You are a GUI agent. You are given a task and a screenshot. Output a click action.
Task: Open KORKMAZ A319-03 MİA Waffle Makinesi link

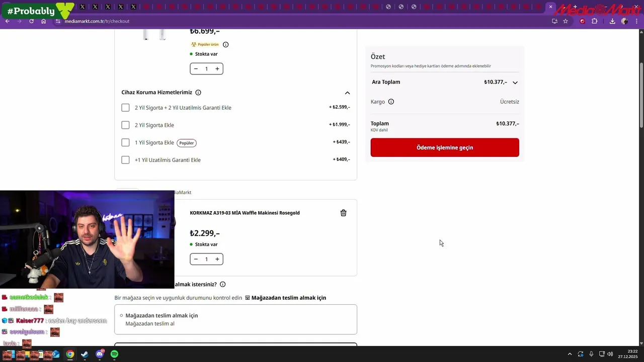point(245,213)
